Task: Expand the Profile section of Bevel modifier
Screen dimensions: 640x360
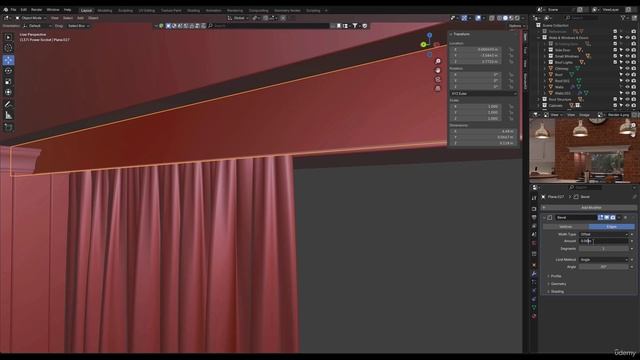Action: tap(555, 276)
